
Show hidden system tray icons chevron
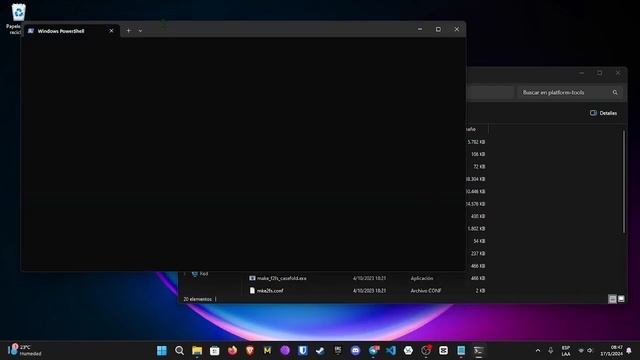(x=538, y=351)
